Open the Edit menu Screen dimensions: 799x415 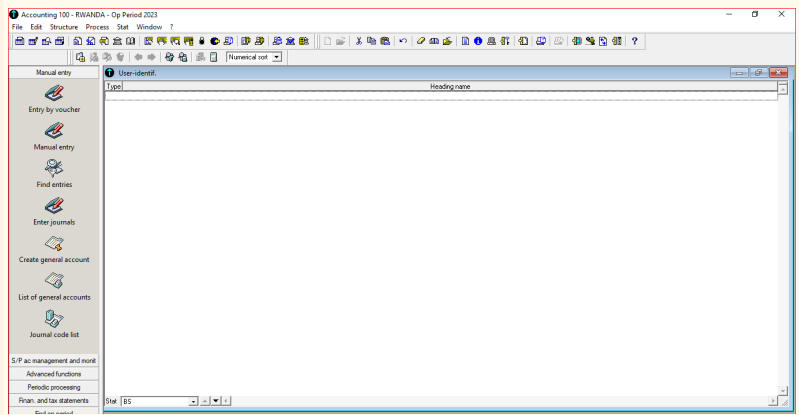coord(36,27)
